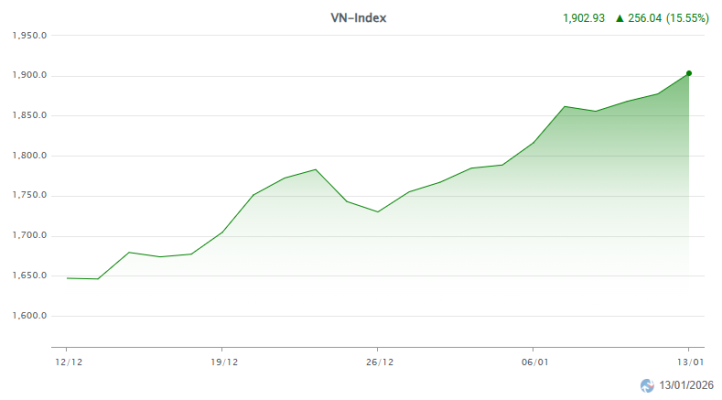Click the 1,950.0 y-axis label
The image size is (722, 400).
tap(30, 36)
